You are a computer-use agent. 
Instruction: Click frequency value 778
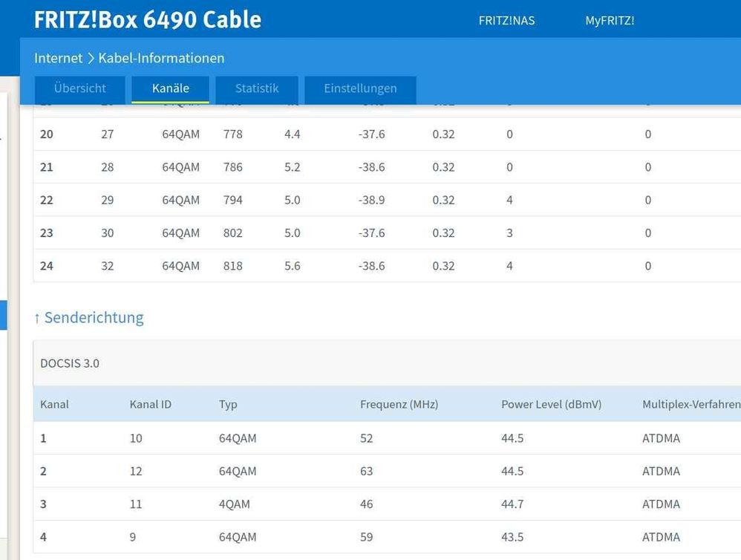[x=232, y=134]
